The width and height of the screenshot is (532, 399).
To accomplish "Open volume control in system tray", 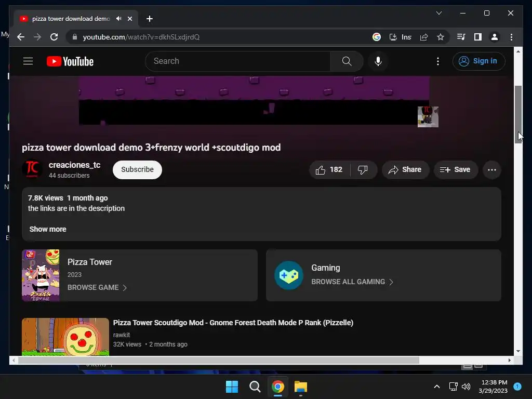I will click(x=466, y=387).
